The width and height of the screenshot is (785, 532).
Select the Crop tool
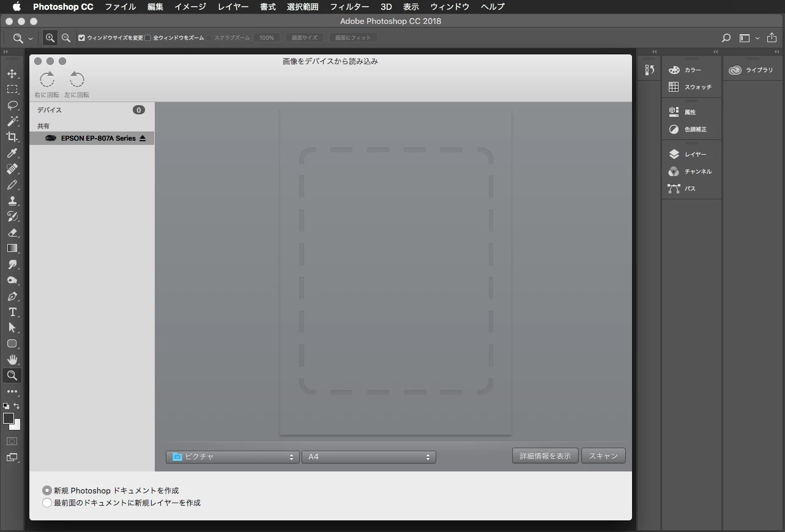[x=12, y=137]
